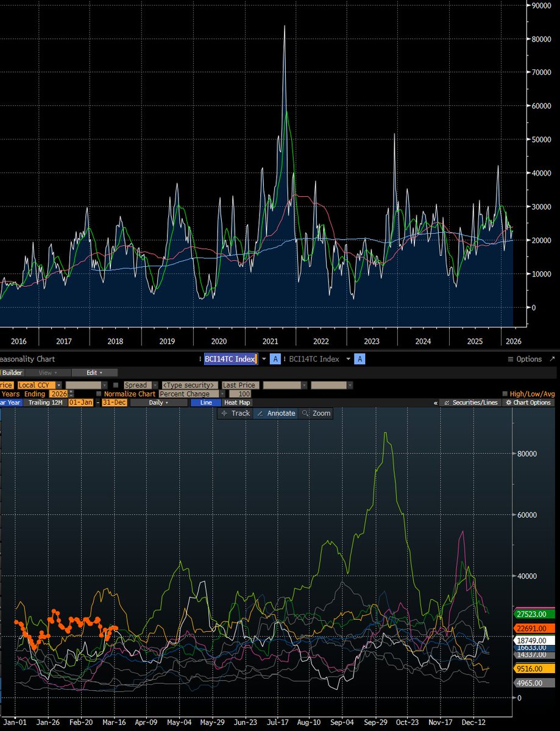Enable the Track crosshair tool
The image size is (560, 731).
235,413
